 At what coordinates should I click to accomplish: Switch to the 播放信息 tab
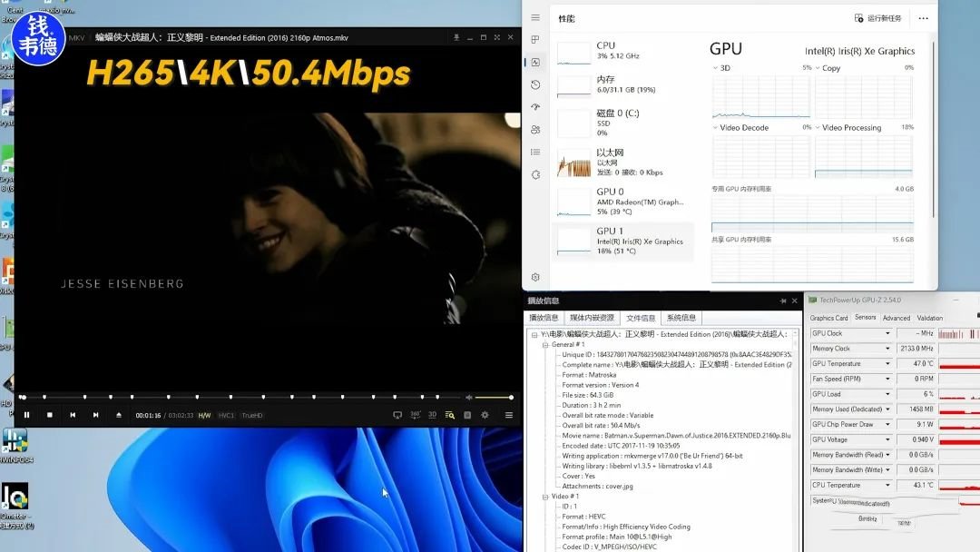tap(544, 318)
